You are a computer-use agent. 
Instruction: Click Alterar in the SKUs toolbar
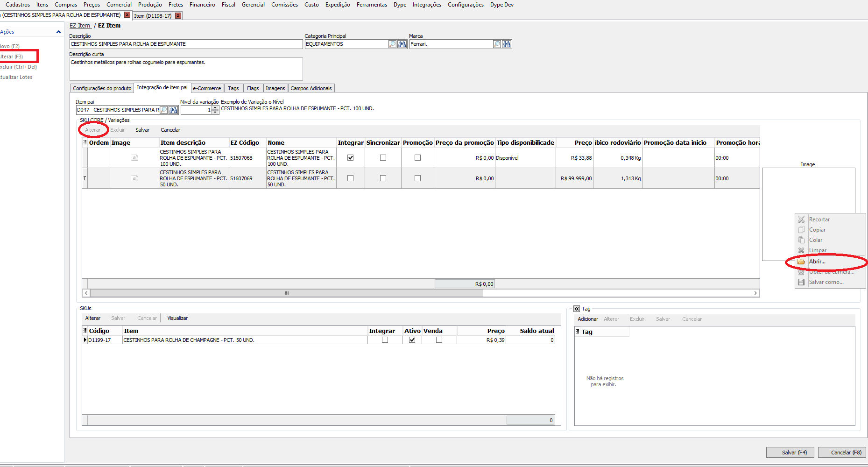coord(92,318)
